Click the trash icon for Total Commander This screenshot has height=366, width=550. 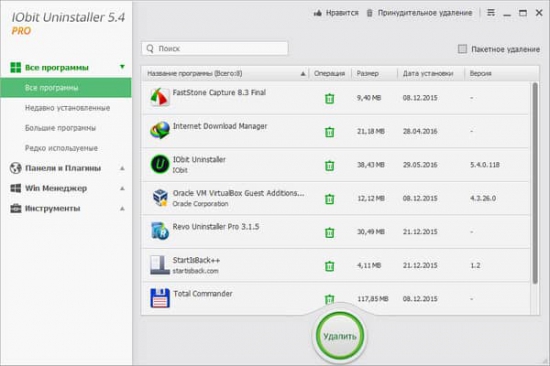[329, 299]
